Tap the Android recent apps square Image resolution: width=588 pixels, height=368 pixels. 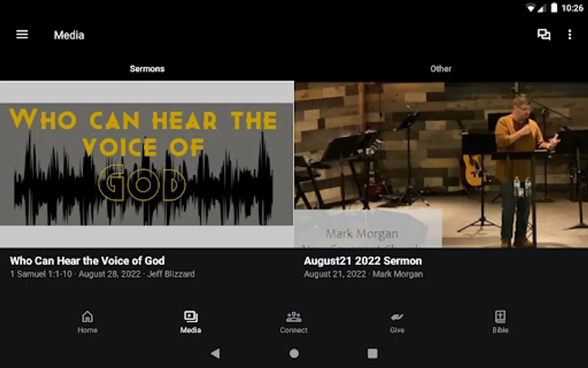coord(372,353)
